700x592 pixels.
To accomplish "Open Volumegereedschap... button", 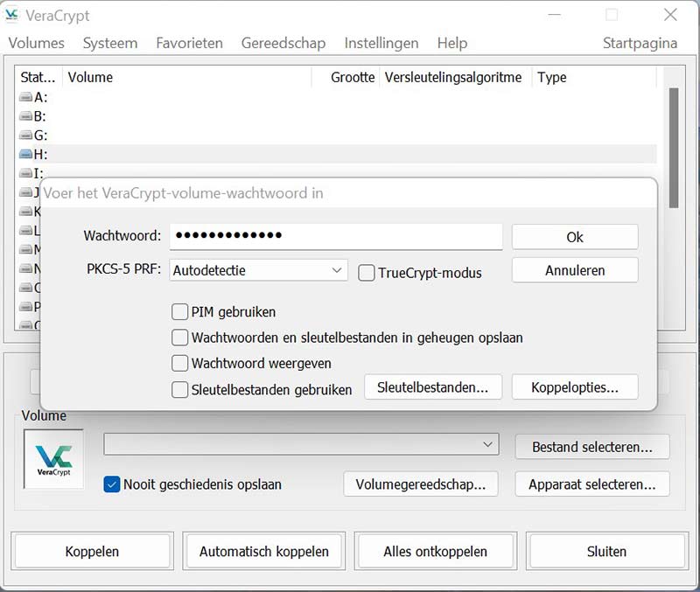I will (x=421, y=484).
